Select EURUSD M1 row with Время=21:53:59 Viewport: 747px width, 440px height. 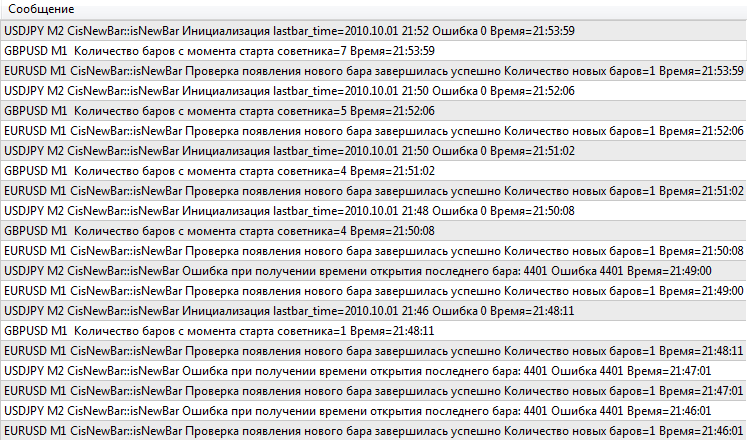(x=374, y=71)
